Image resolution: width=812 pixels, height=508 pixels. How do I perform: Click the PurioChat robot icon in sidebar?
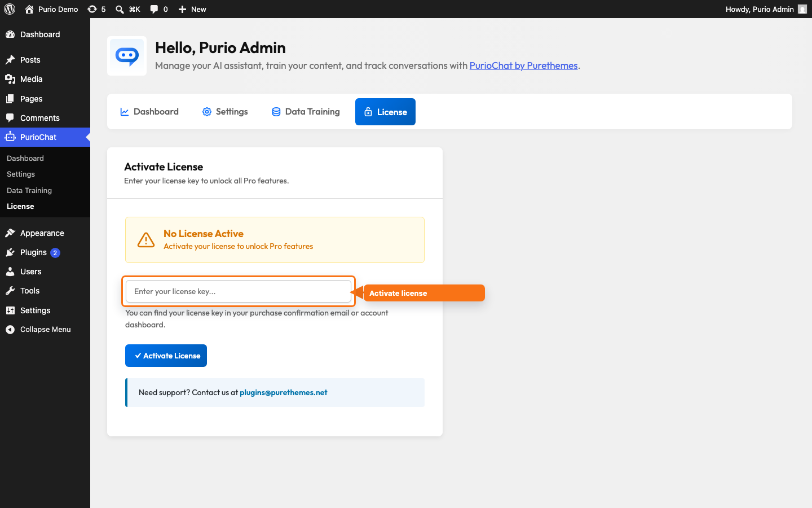[x=10, y=137]
